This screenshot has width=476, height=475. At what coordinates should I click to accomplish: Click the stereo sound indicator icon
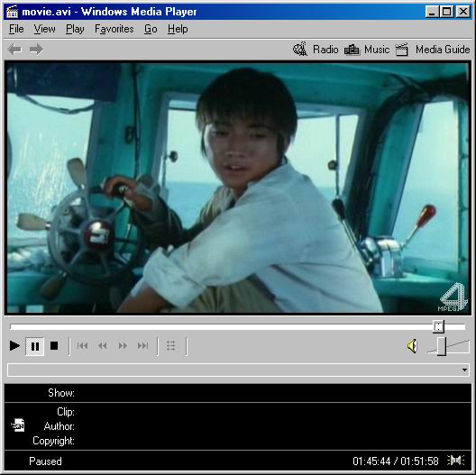455,461
